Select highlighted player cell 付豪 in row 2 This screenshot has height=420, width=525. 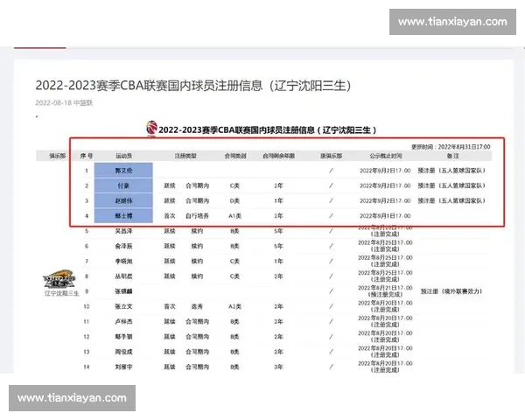pyautogui.click(x=123, y=185)
